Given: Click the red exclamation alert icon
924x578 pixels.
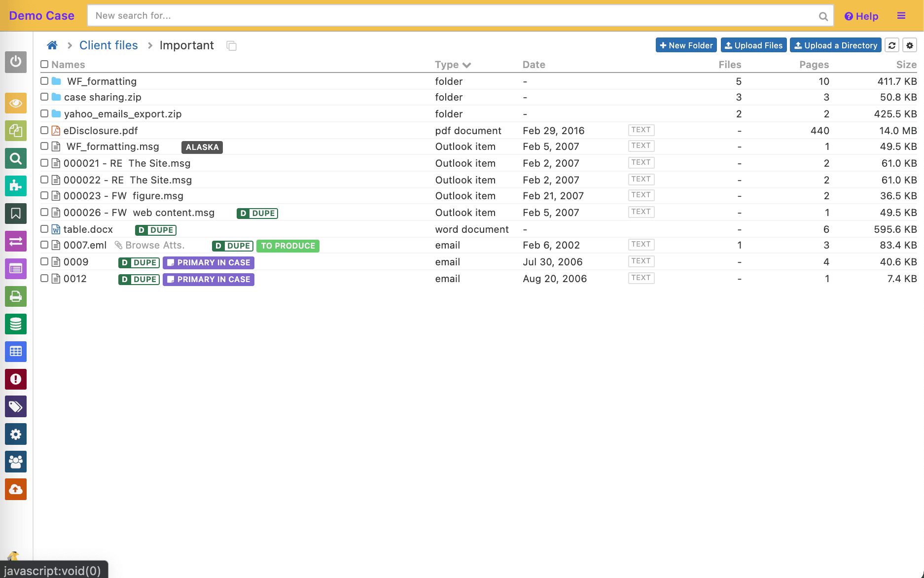Looking at the screenshot, I should [x=16, y=379].
